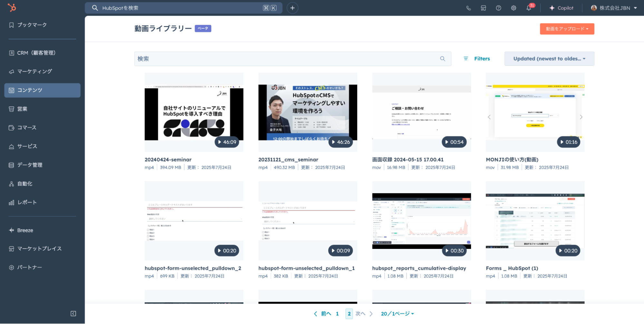This screenshot has height=324, width=644.
Task: Click 動画をアップロード dropdown button
Action: pos(567,29)
